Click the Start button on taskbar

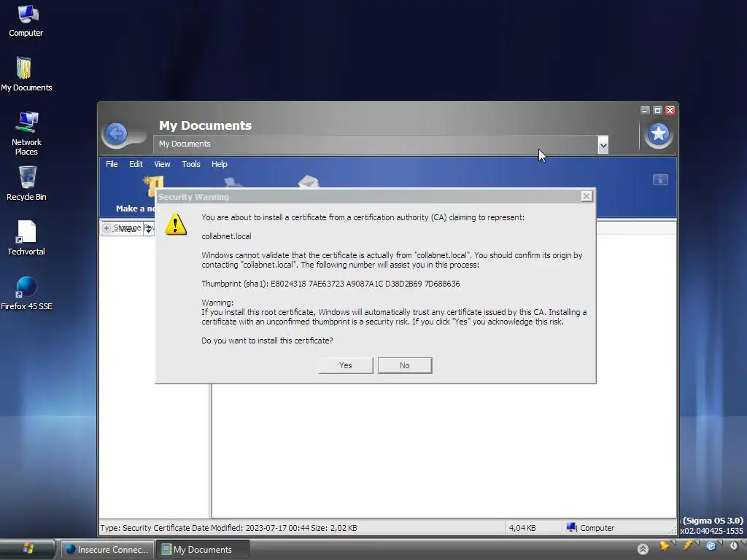coord(28,549)
